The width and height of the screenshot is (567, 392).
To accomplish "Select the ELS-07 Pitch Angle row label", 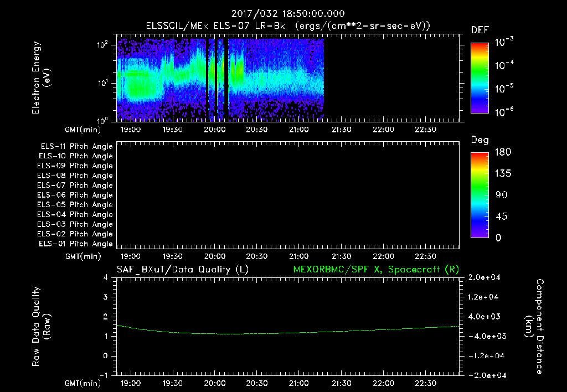I will coord(75,185).
